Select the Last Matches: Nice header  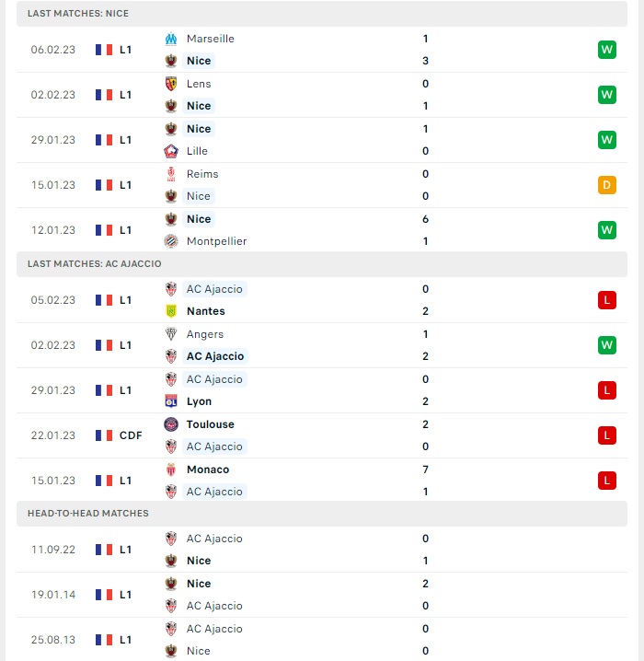tap(322, 14)
